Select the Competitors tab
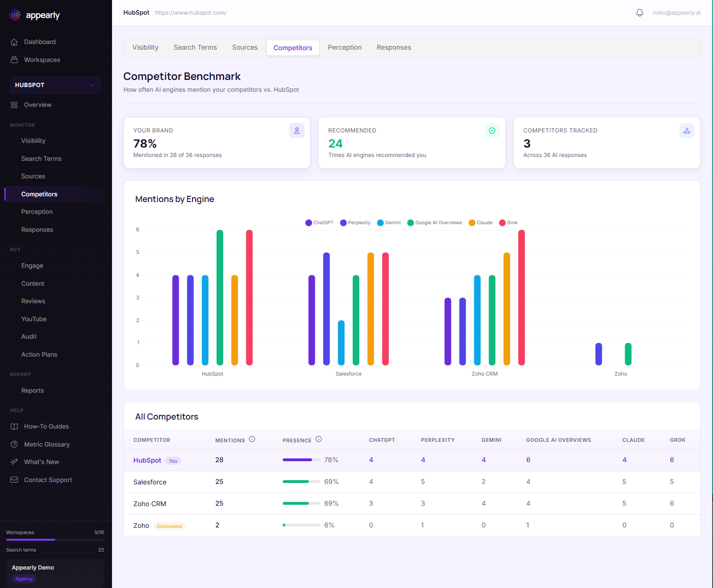Viewport: 713px width, 588px height. [x=293, y=48]
